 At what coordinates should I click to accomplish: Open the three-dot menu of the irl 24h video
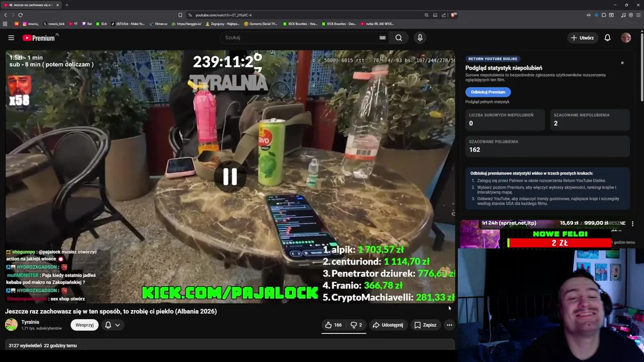click(x=633, y=224)
